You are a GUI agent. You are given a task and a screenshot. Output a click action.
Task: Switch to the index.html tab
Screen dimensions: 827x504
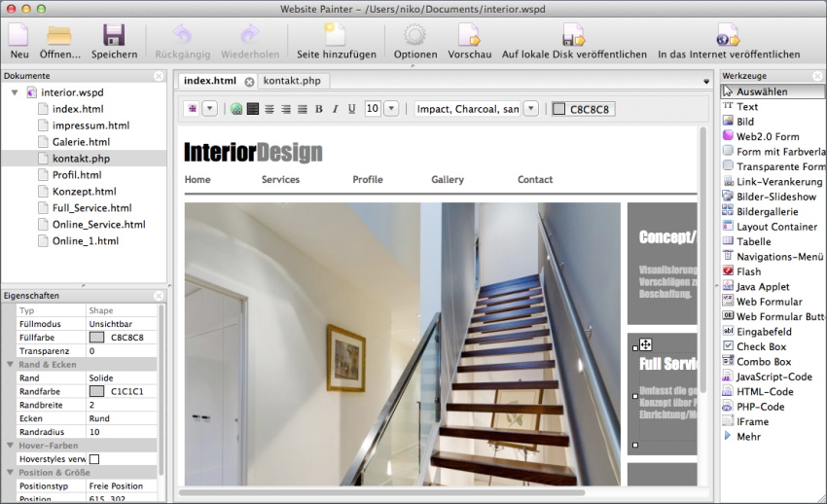[209, 81]
